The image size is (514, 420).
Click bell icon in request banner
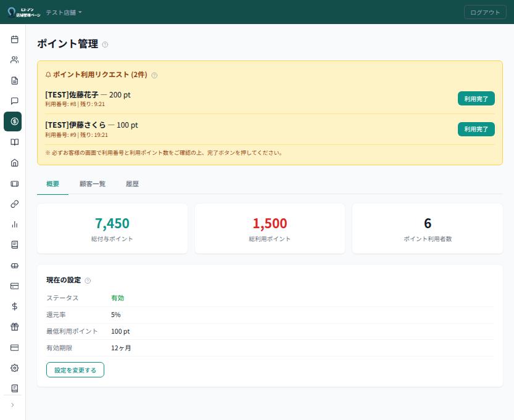(48, 75)
